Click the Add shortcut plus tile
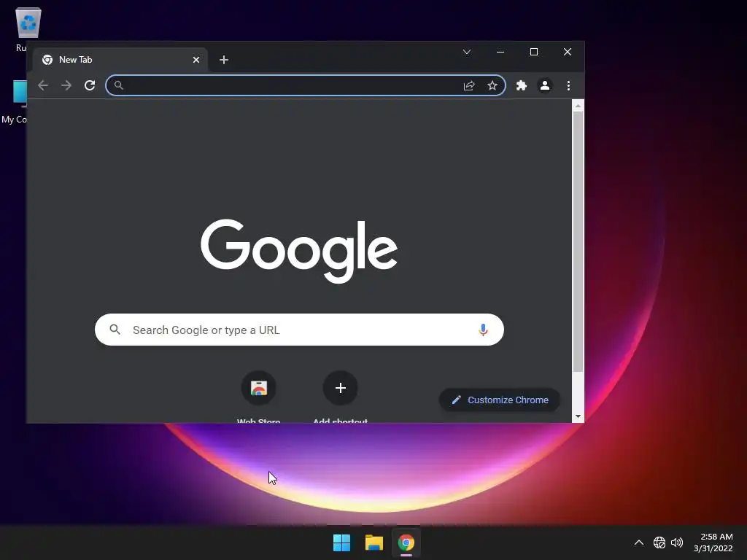 (340, 388)
